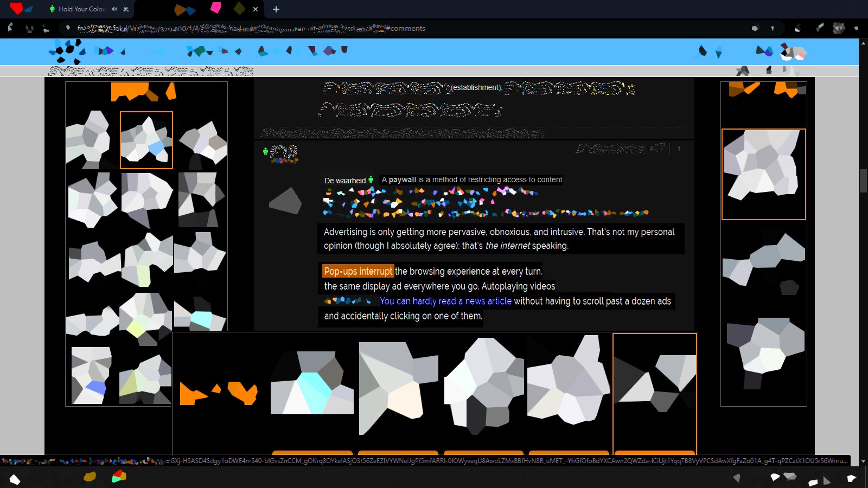Viewport: 868px width, 488px height.
Task: Open commenter 'De waarheid' profile name
Action: [x=345, y=181]
